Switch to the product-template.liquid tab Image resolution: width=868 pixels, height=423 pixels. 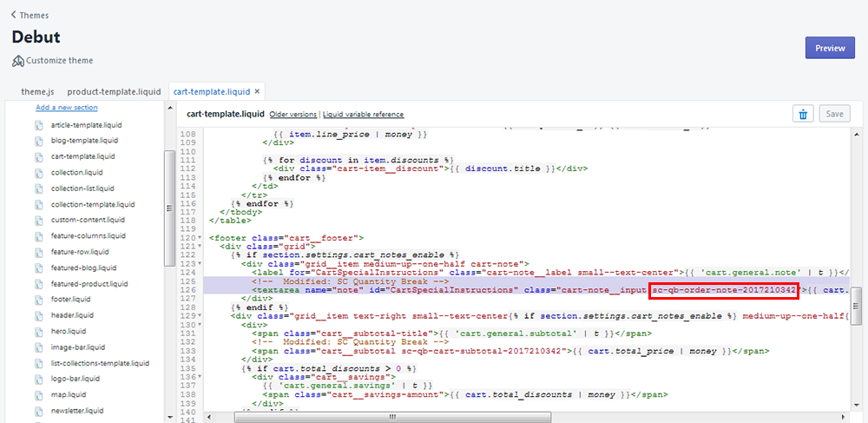114,91
